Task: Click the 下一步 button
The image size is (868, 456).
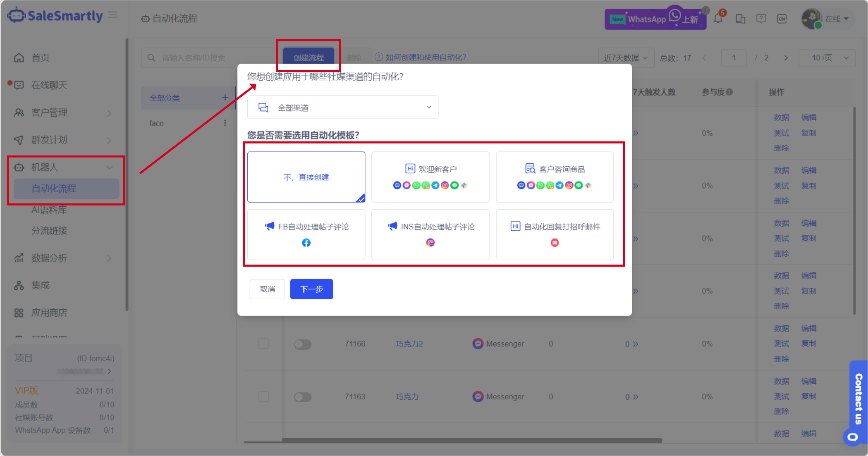Action: coord(311,289)
